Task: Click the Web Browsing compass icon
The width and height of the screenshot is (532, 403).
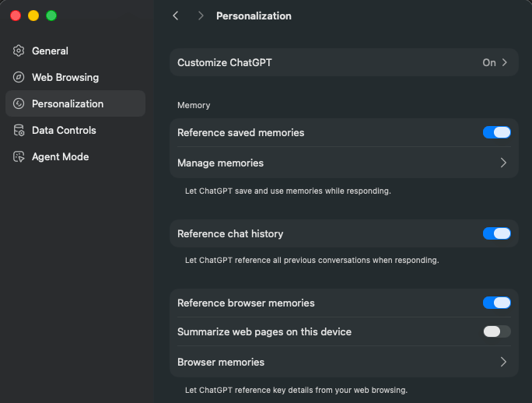Action: point(19,77)
